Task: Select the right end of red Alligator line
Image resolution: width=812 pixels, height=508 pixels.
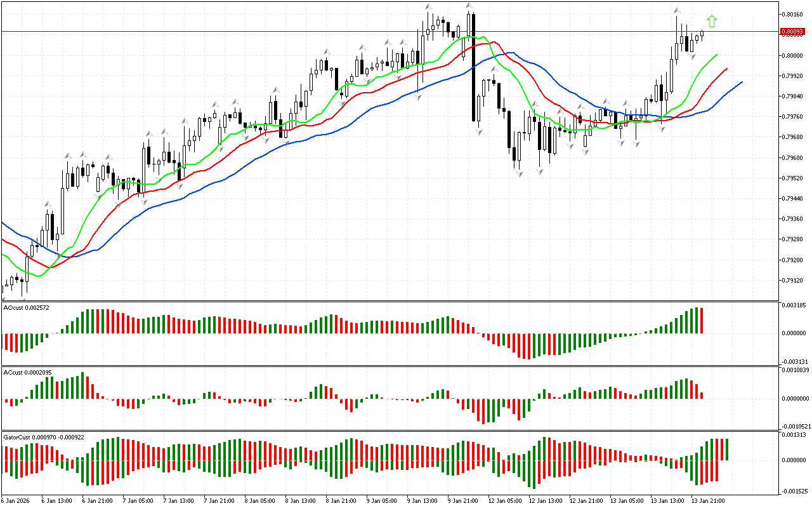Action: tap(726, 69)
